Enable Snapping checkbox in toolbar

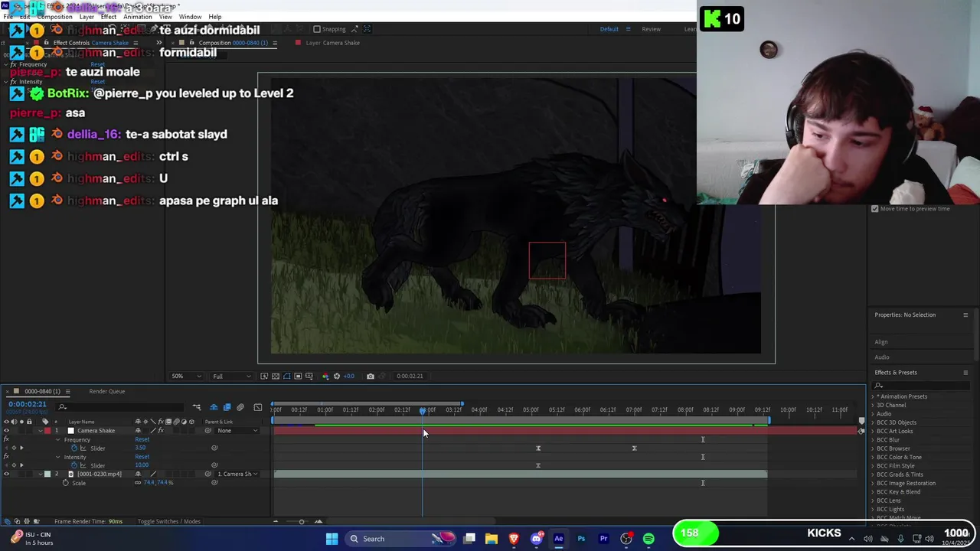click(x=317, y=29)
